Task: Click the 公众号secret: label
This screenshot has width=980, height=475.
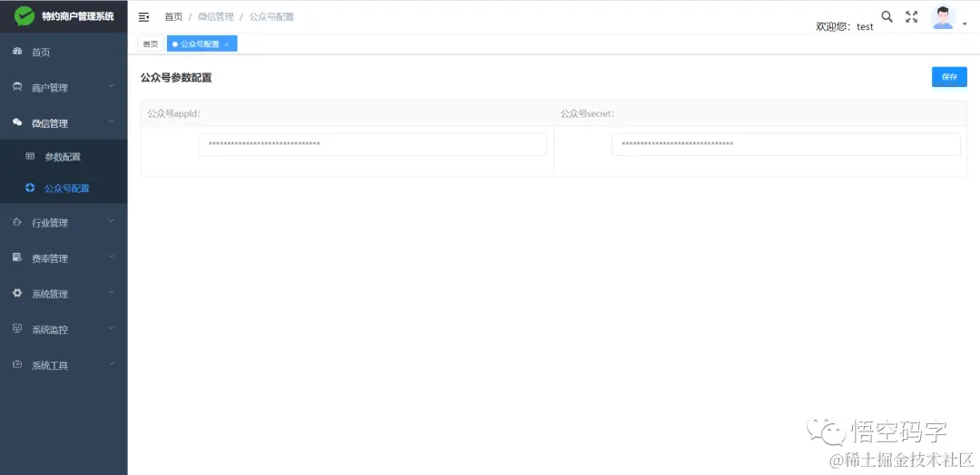Action: [x=587, y=113]
